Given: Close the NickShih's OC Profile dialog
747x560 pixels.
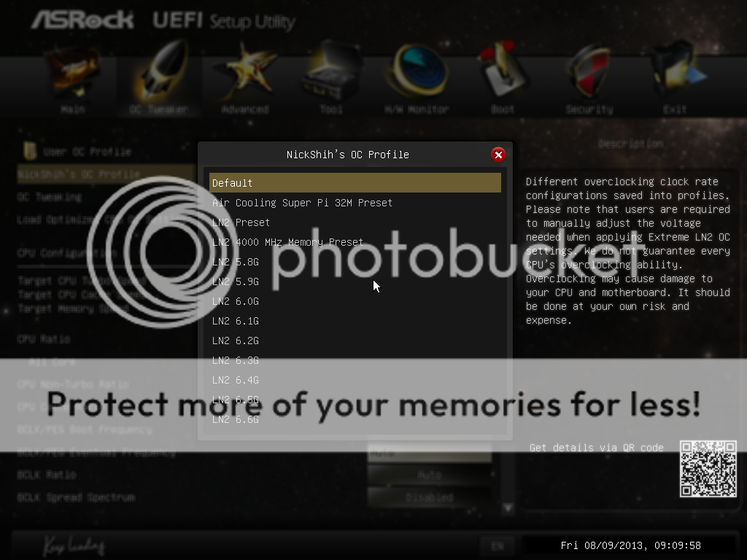Looking at the screenshot, I should (498, 155).
